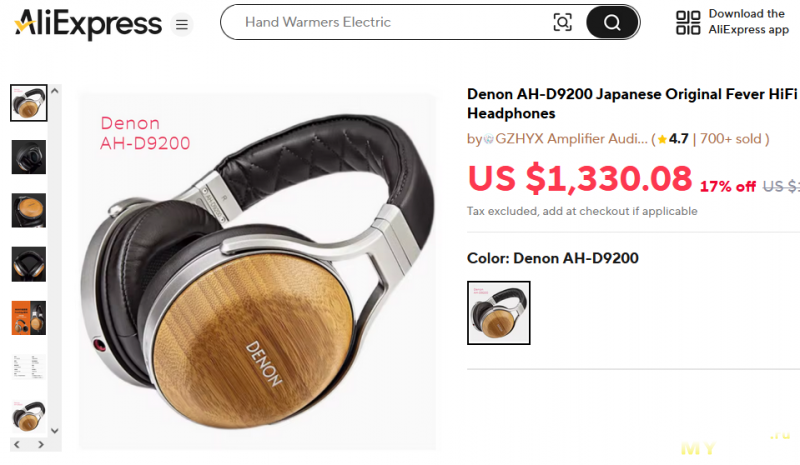This screenshot has width=800, height=465.
Task: Click the black magnifier search button
Action: pyautogui.click(x=612, y=22)
